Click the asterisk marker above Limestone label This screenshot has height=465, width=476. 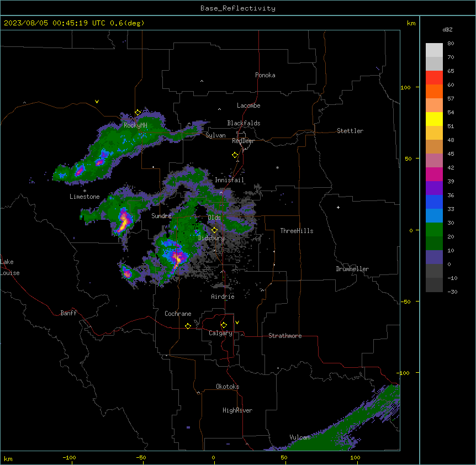[x=84, y=191]
